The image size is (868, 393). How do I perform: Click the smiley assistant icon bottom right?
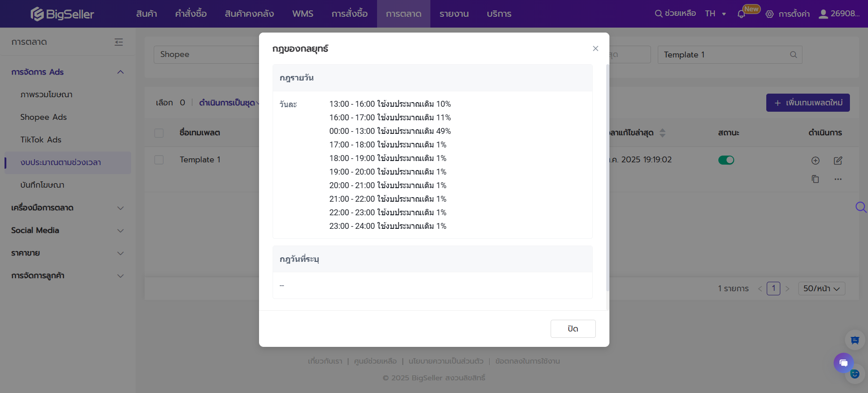click(854, 374)
